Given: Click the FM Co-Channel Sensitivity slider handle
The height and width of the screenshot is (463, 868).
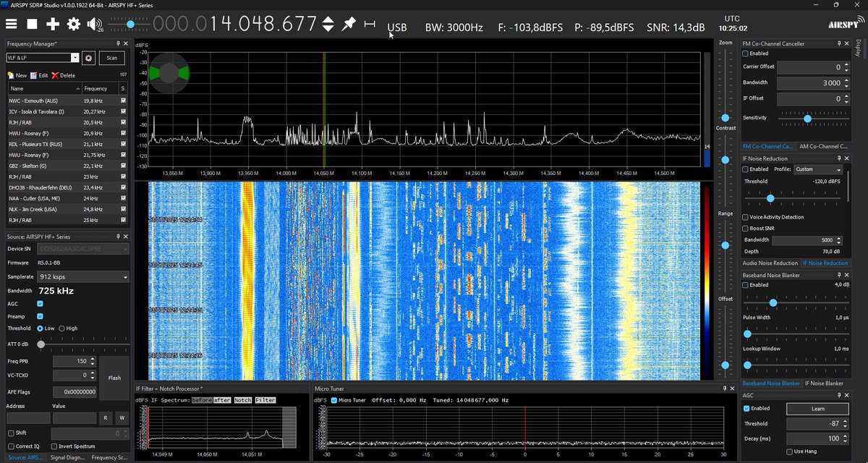Looking at the screenshot, I should [807, 117].
